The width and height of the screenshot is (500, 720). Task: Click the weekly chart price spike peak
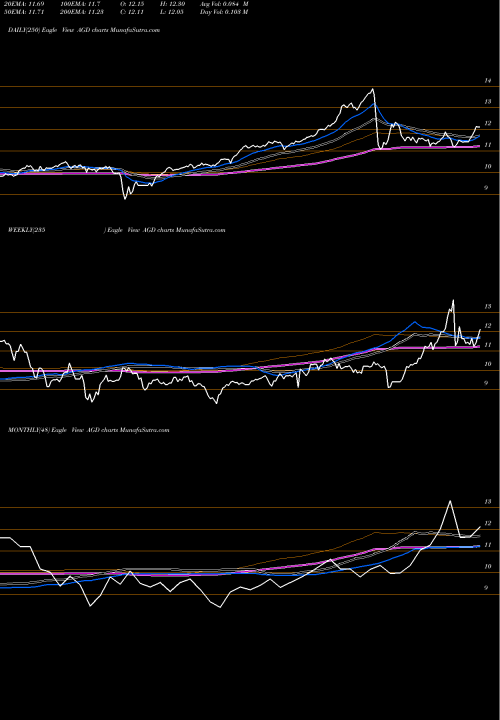(453, 301)
